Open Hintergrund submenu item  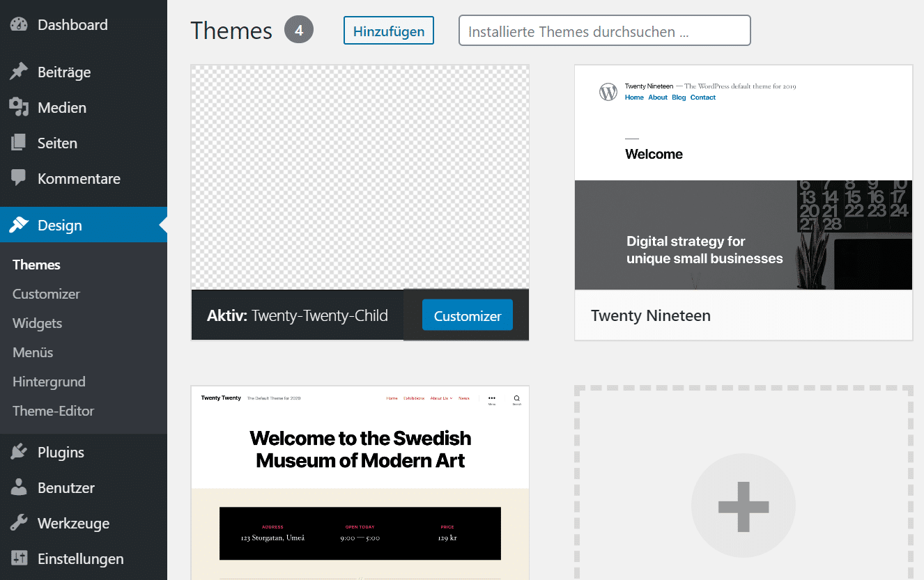click(x=49, y=382)
